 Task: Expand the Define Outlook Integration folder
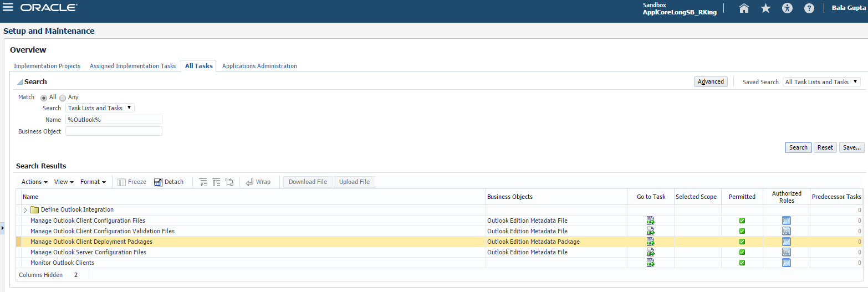pos(25,210)
